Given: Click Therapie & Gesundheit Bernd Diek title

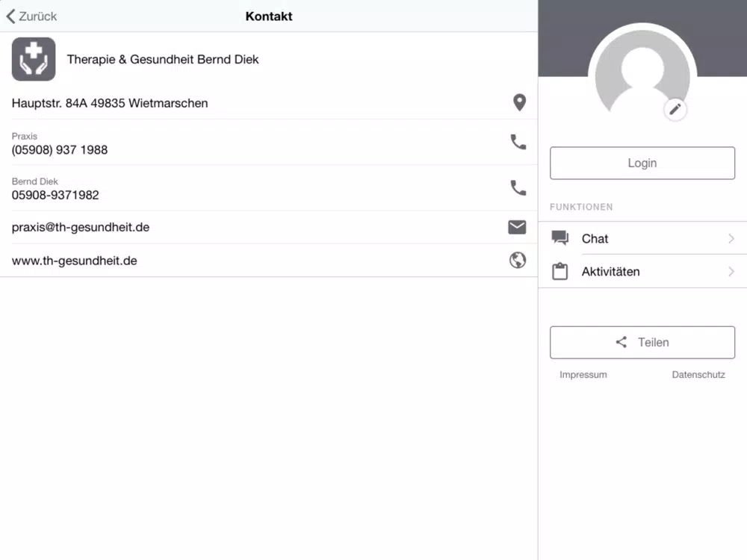Looking at the screenshot, I should click(x=163, y=60).
